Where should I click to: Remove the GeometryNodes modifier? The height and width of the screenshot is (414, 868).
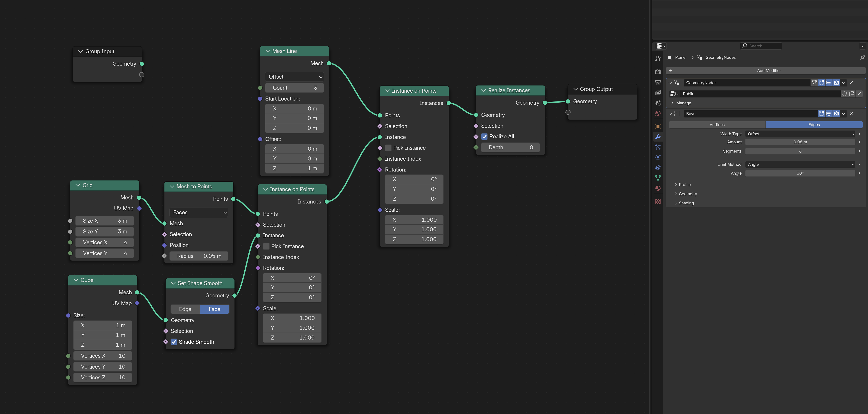point(851,83)
